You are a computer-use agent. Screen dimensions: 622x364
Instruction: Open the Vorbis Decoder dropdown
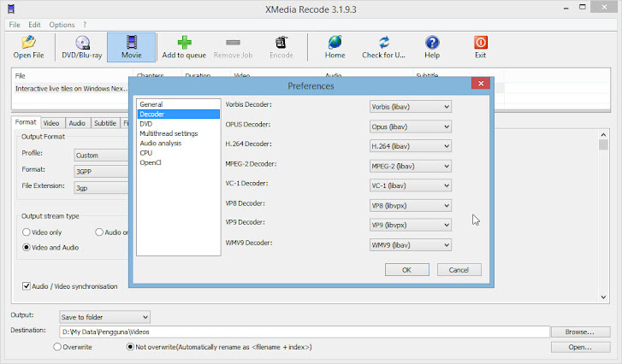(x=410, y=107)
